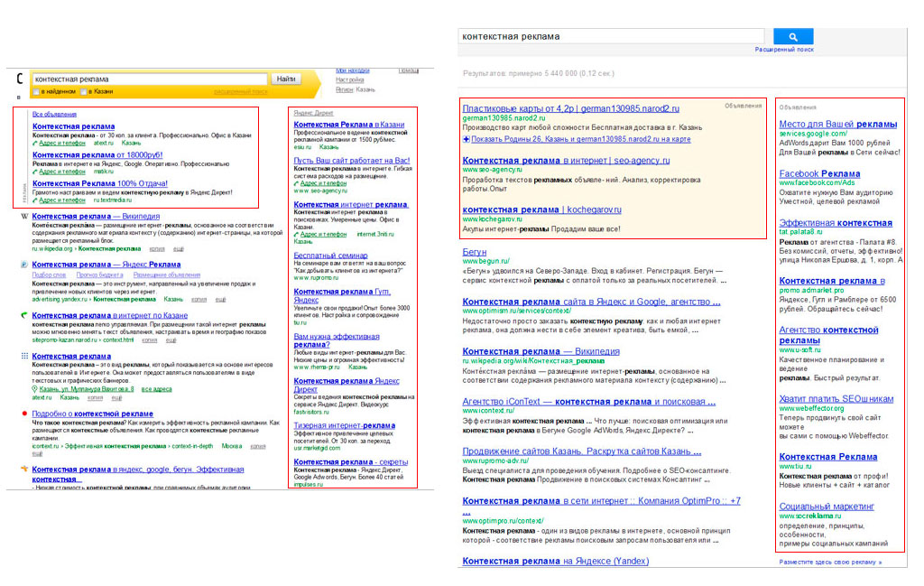924x586 pixels.
Task: Enable the 'в найденном' checkbox
Action: (x=36, y=92)
